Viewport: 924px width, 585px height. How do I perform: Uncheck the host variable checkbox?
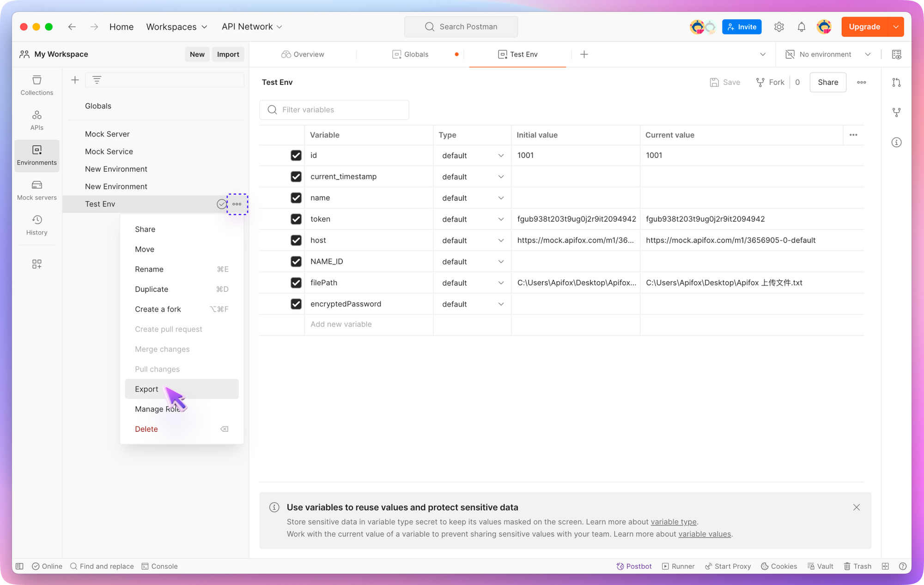click(x=296, y=240)
